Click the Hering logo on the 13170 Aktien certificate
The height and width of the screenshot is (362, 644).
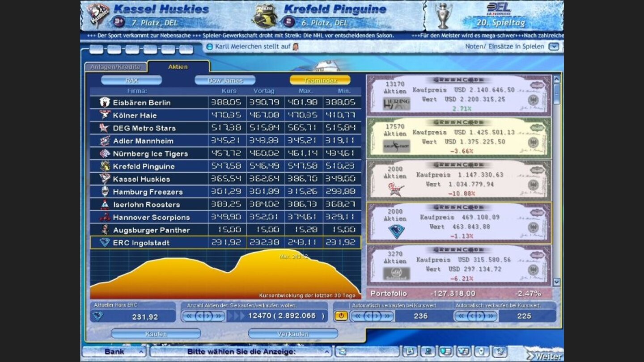[x=396, y=104]
